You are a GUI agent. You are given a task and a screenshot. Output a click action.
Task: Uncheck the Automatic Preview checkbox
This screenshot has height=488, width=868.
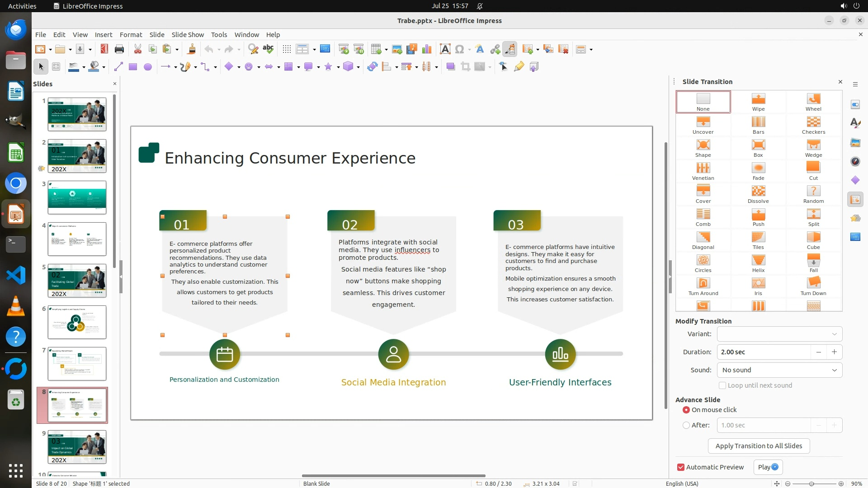click(x=680, y=467)
